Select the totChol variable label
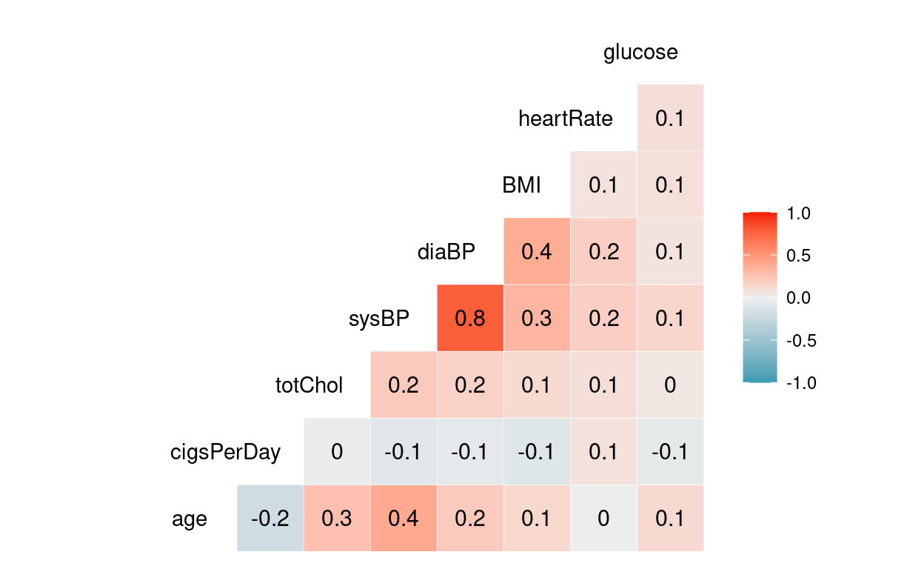 coord(309,385)
